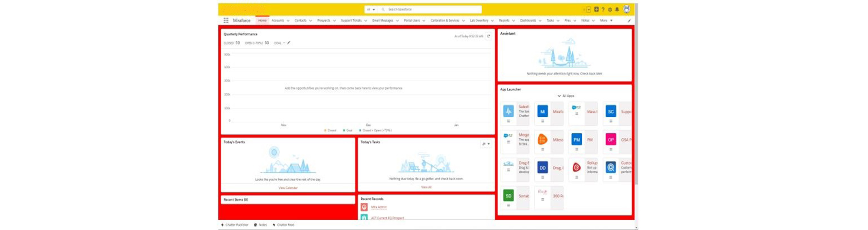Click the global actions plus icon
The width and height of the screenshot is (868, 230).
(x=596, y=10)
